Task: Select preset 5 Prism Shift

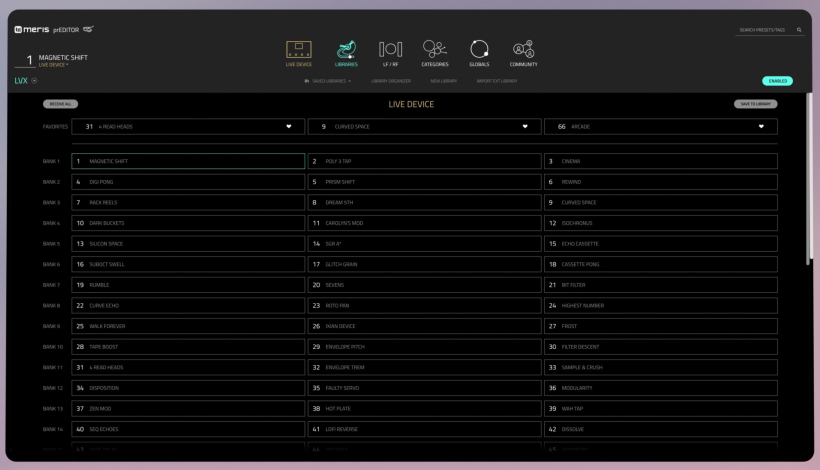Action: pos(425,182)
